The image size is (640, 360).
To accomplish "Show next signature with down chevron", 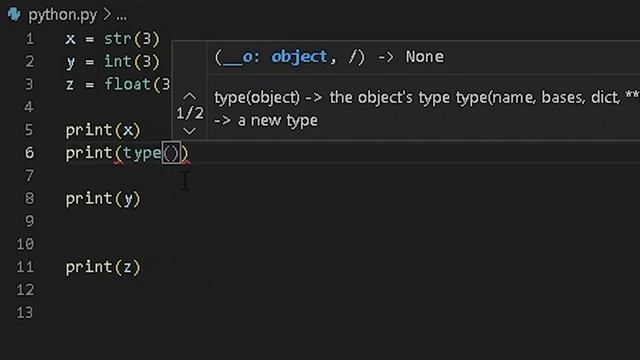I will (189, 131).
